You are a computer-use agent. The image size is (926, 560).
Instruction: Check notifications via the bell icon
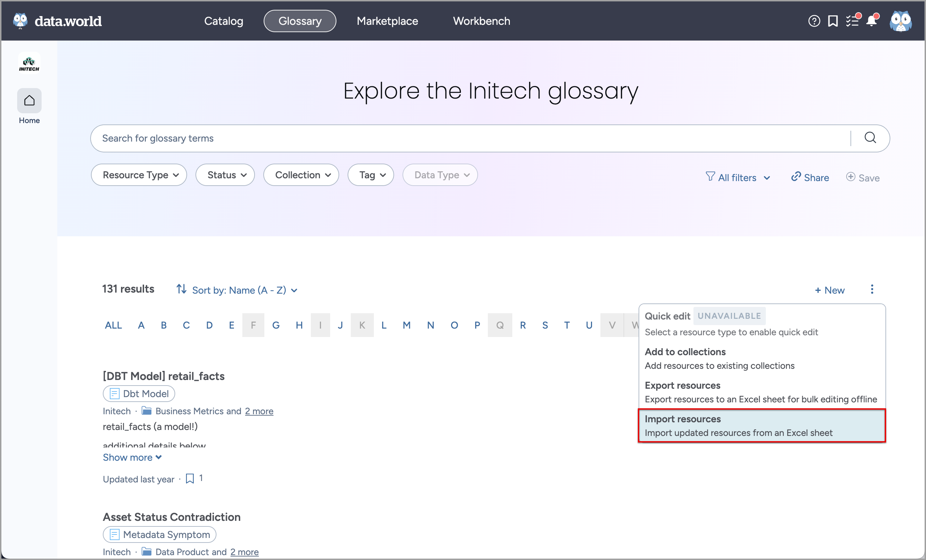tap(872, 21)
